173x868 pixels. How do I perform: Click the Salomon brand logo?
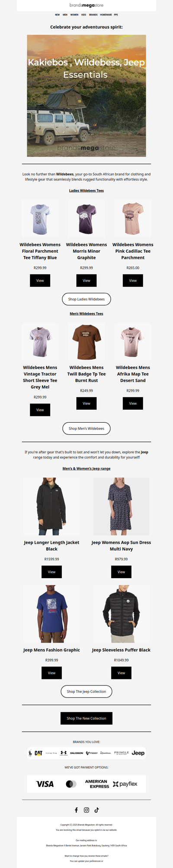coord(77,753)
